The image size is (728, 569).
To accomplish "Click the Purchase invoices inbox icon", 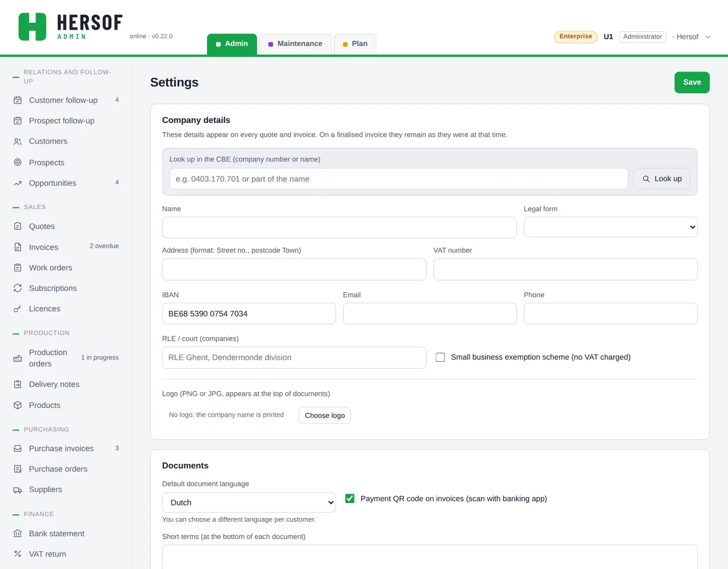I will [18, 448].
